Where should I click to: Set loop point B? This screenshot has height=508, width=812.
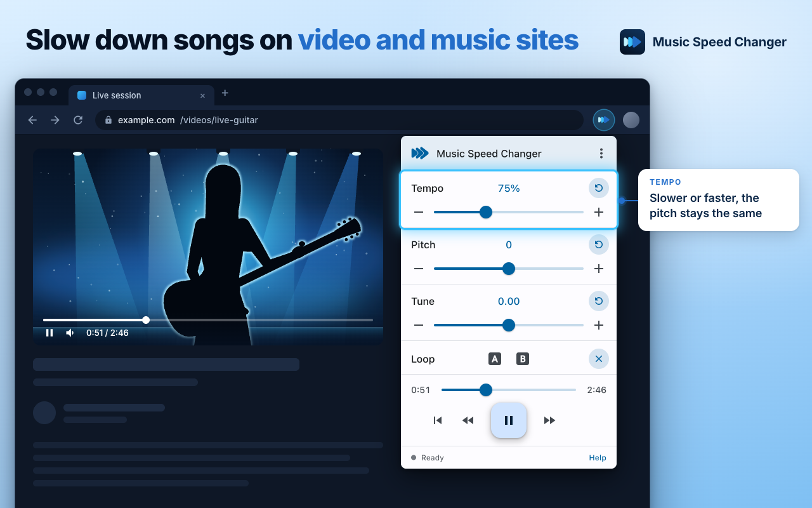click(523, 359)
